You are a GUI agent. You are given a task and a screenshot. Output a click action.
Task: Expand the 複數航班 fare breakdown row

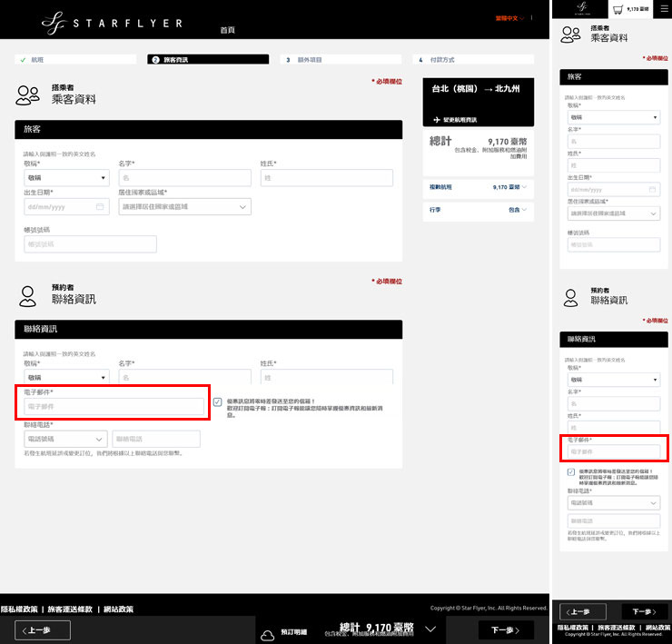pos(479,186)
